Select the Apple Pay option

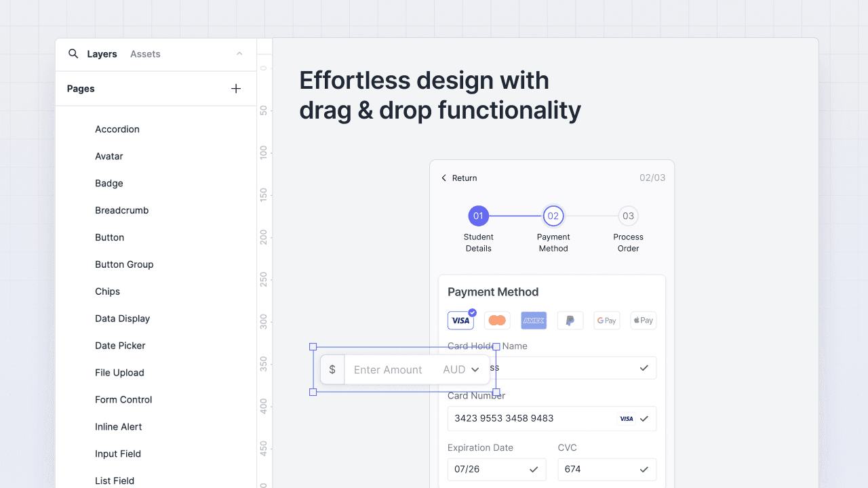pyautogui.click(x=644, y=321)
